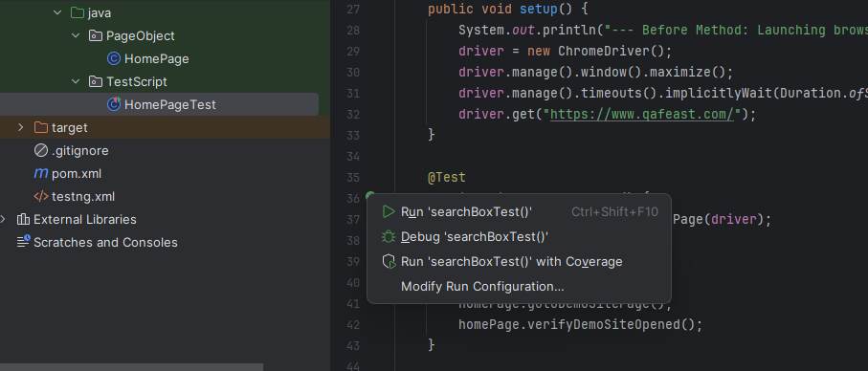Viewport: 868px width, 371px height.
Task: Click the Scratches and Consoles icon
Action: pyautogui.click(x=23, y=242)
